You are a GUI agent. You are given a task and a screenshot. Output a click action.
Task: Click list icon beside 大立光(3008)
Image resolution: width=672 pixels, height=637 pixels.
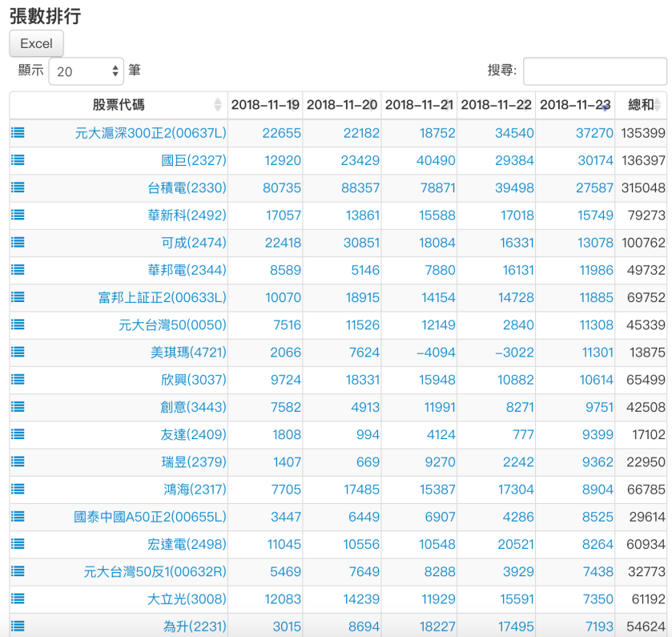18,599
